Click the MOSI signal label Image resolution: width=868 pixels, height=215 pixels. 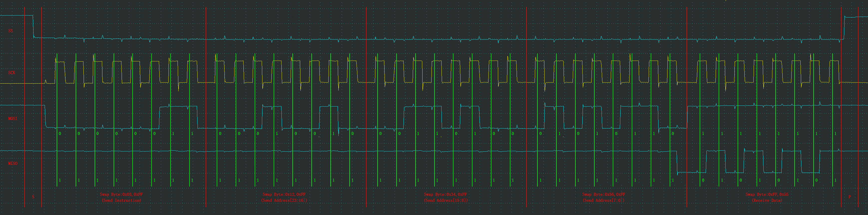tap(12, 118)
